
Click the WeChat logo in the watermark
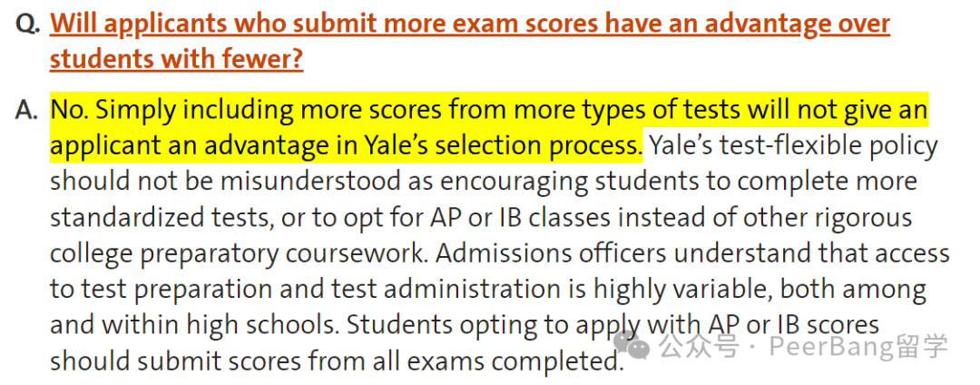coord(632,346)
